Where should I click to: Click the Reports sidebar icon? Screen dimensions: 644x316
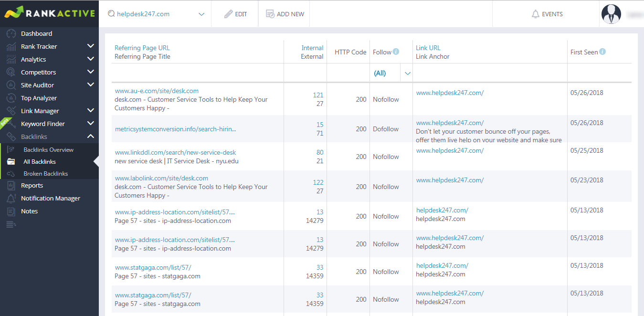tap(11, 186)
